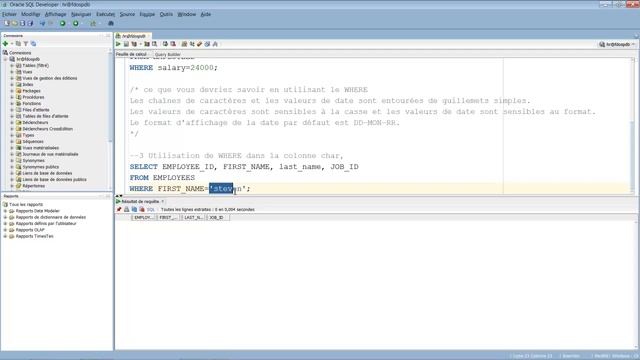This screenshot has height=360, width=640.
Task: Switch to the Feuille de calcul tab
Action: [131, 54]
